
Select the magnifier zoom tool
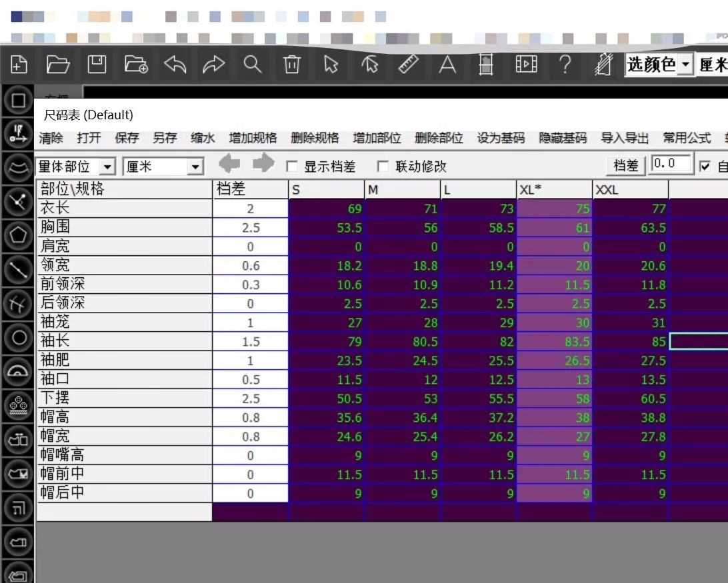click(x=253, y=65)
